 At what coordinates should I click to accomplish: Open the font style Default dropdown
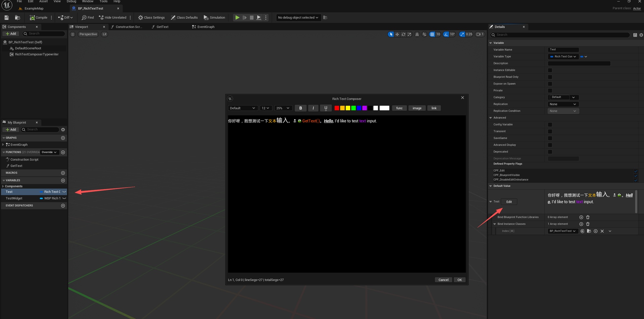pos(243,108)
